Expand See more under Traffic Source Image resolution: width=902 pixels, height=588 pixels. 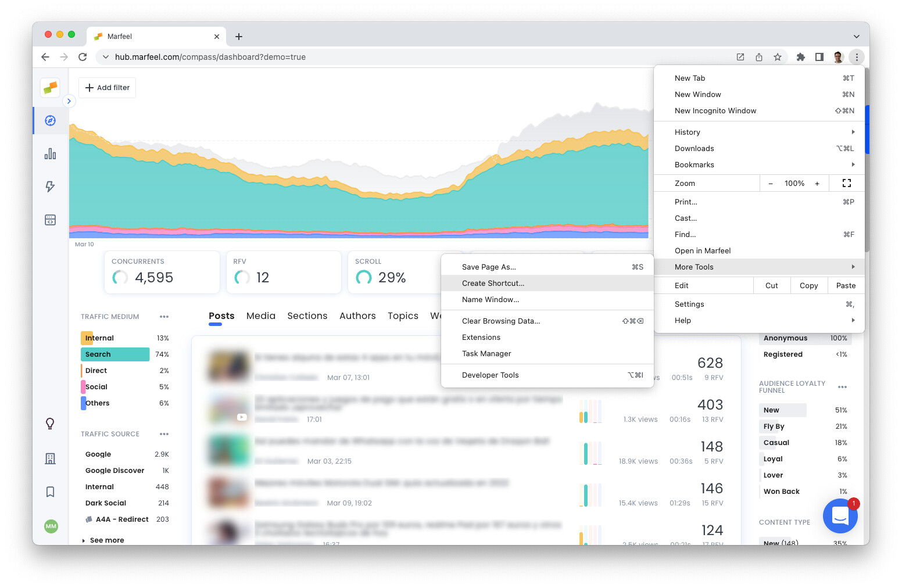pyautogui.click(x=106, y=540)
